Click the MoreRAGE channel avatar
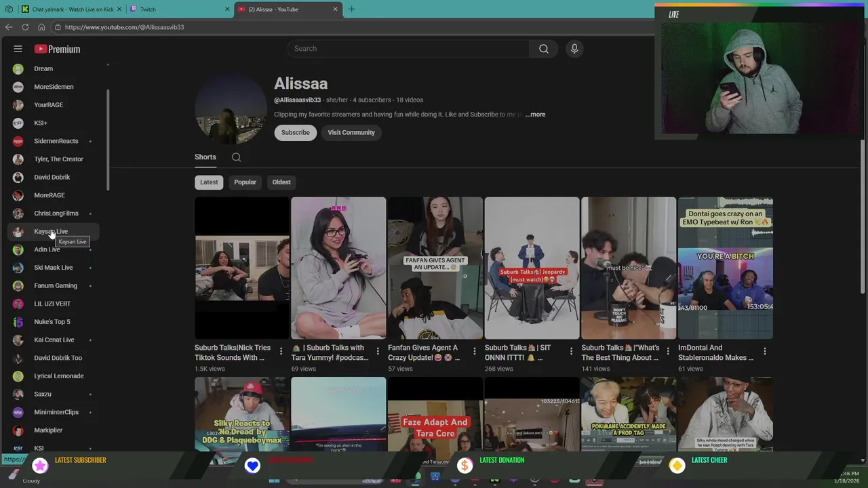The width and height of the screenshot is (868, 488). (x=18, y=195)
